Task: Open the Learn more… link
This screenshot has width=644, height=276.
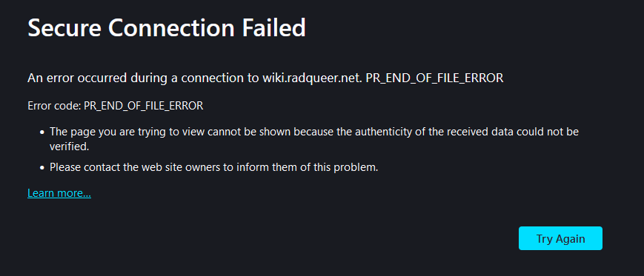Action: pos(59,192)
